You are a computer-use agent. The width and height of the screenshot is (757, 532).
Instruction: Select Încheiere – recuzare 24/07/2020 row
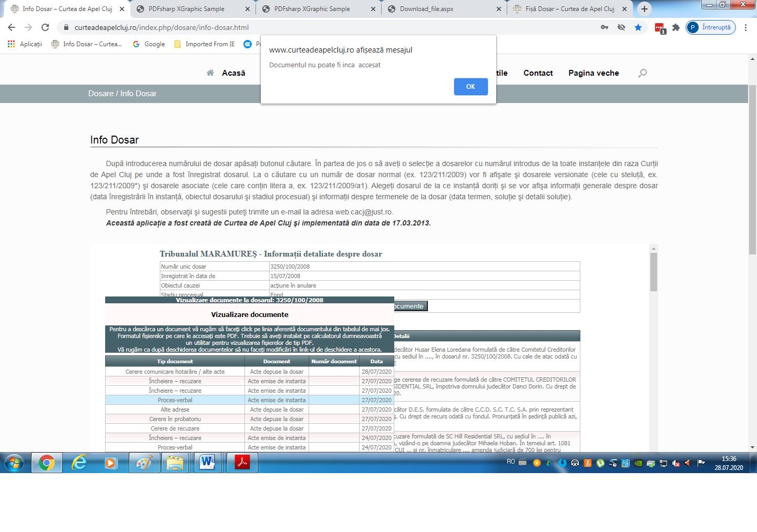pos(249,438)
